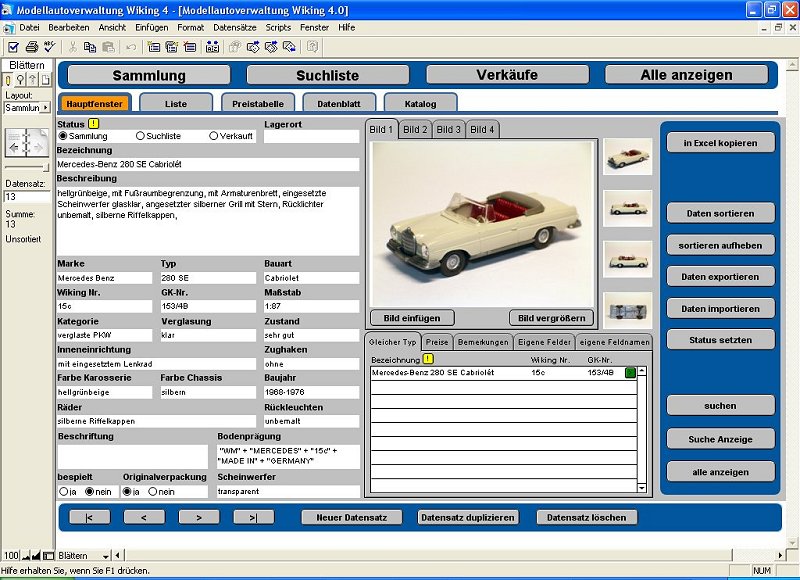Screen dimensions: 800x580
Task: Click FileMaker document icon in menu bar
Action: tap(9, 28)
